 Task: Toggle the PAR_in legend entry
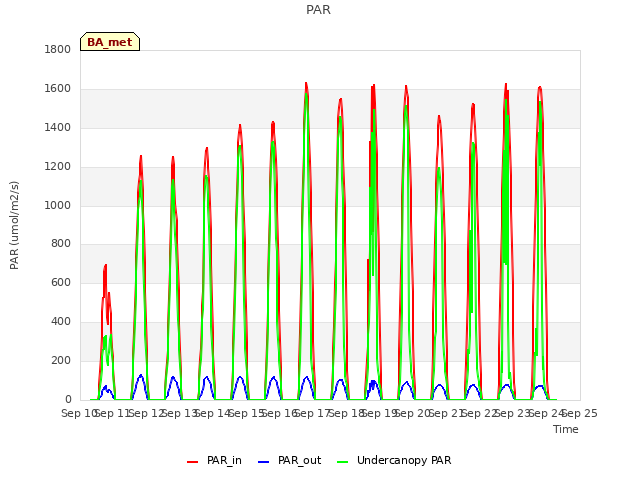(x=214, y=460)
